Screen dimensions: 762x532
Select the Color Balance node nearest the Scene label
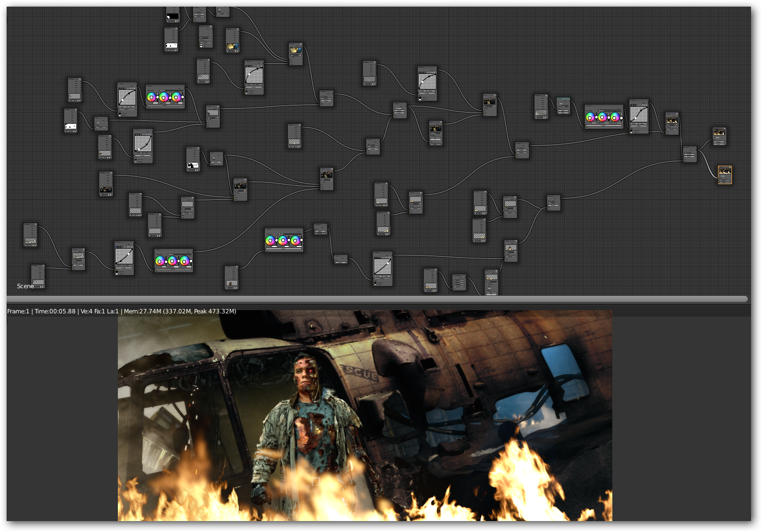[x=173, y=260]
